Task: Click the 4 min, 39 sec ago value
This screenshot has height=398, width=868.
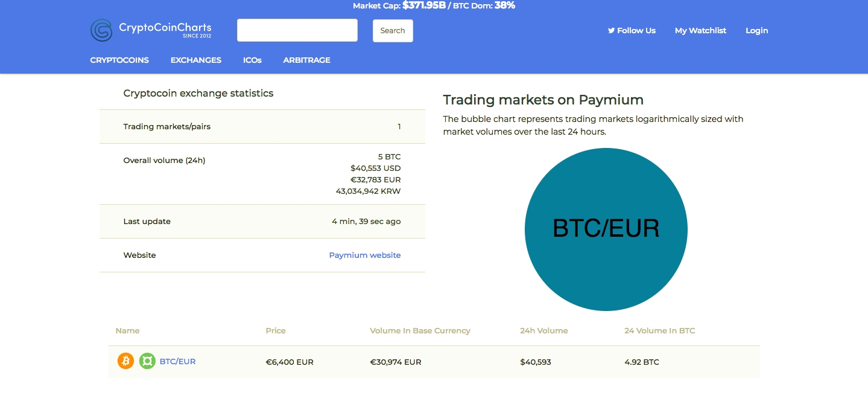Action: click(366, 221)
